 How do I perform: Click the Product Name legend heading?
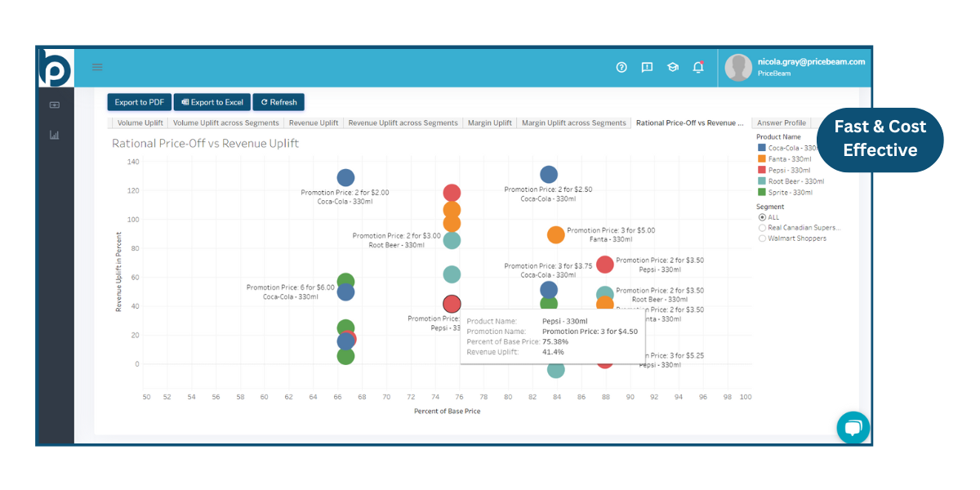[778, 137]
